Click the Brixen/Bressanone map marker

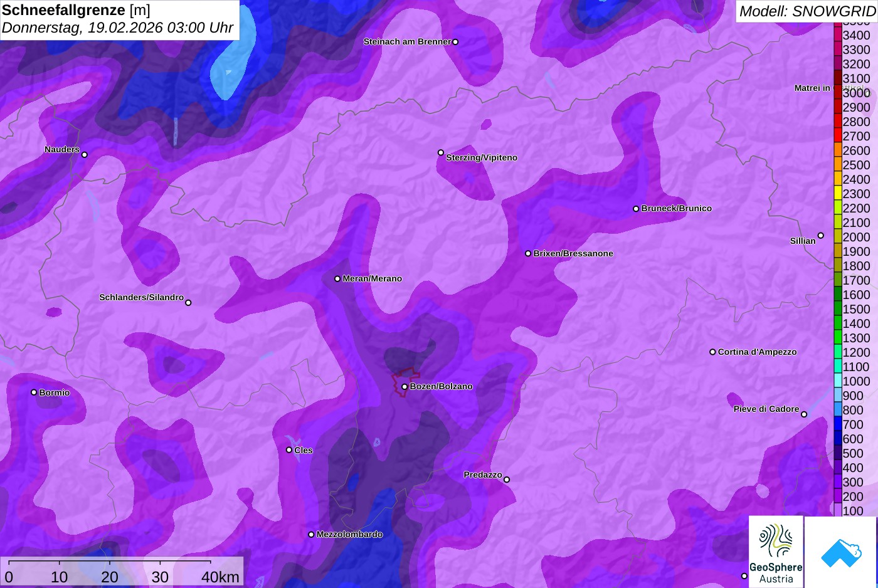[x=528, y=254]
